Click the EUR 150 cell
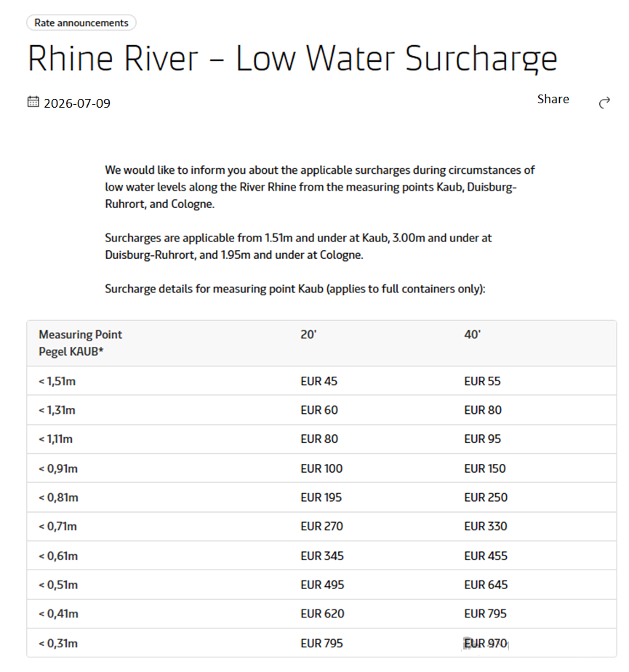Viewport: 629px width, 672px height. click(485, 468)
